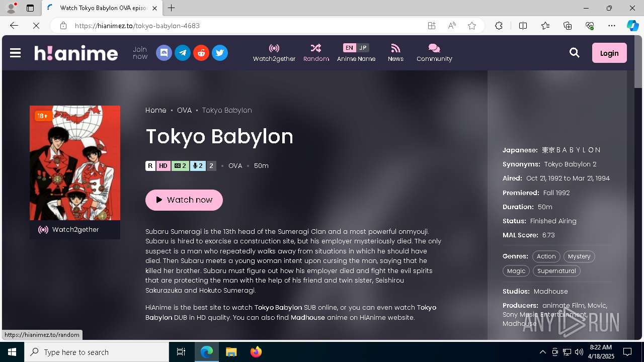The image size is (644, 362).
Task: Switch anime name to JP
Action: coord(363,48)
